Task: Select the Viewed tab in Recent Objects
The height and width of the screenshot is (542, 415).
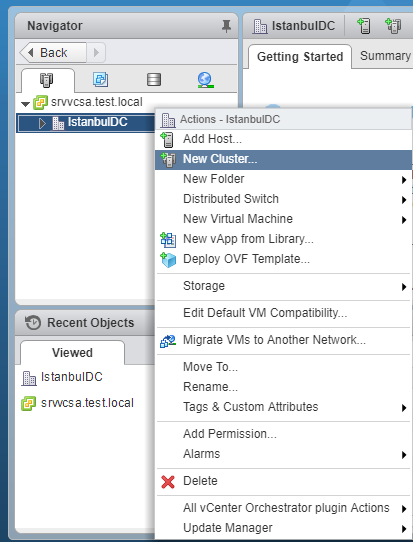Action: (72, 353)
